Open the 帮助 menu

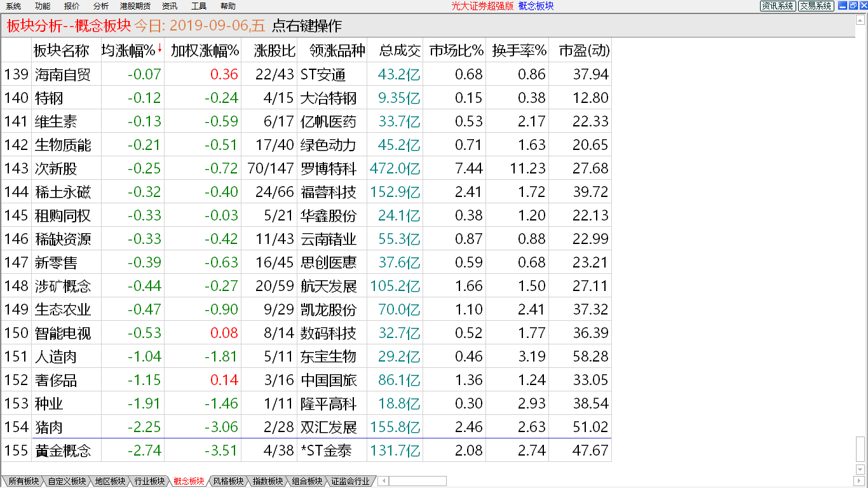227,6
